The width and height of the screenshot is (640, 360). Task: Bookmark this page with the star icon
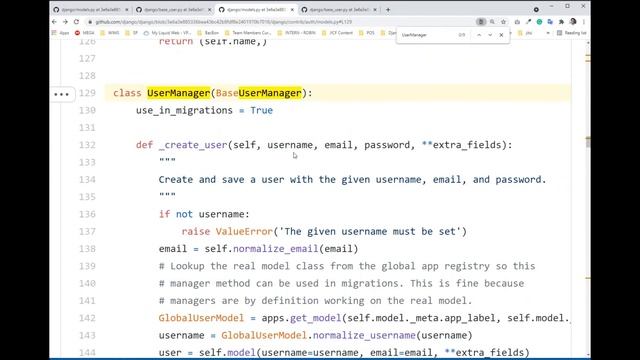(503, 22)
